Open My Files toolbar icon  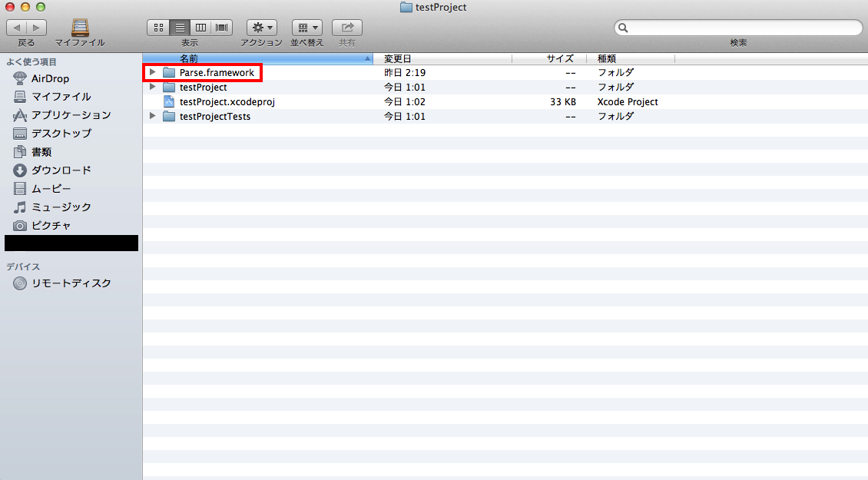tap(80, 28)
